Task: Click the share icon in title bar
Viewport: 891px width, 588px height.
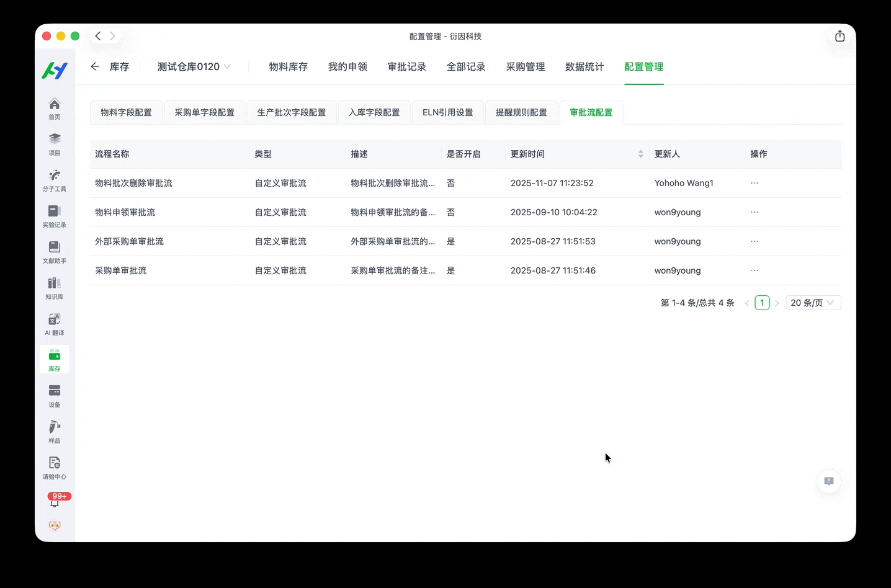Action: [840, 36]
